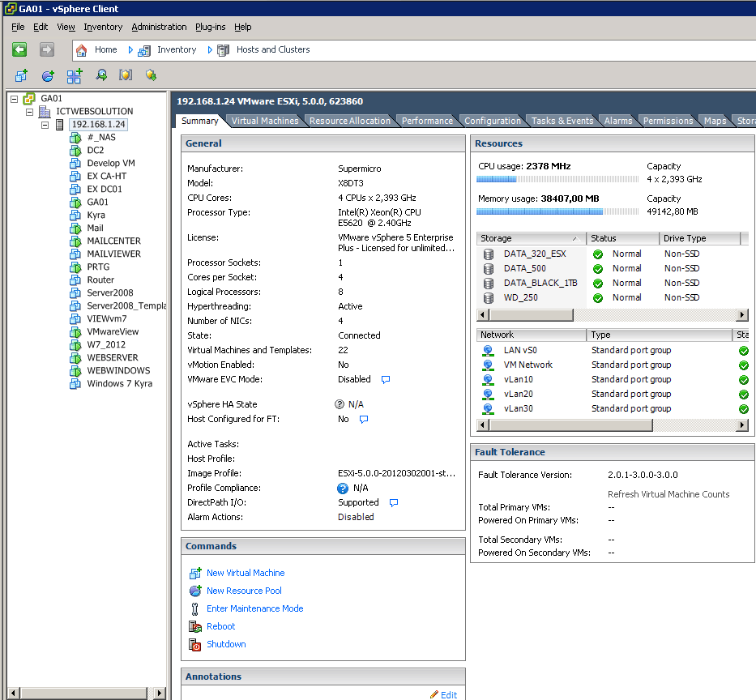This screenshot has width=756, height=700.
Task: Click the green Back navigation arrow
Action: (19, 49)
